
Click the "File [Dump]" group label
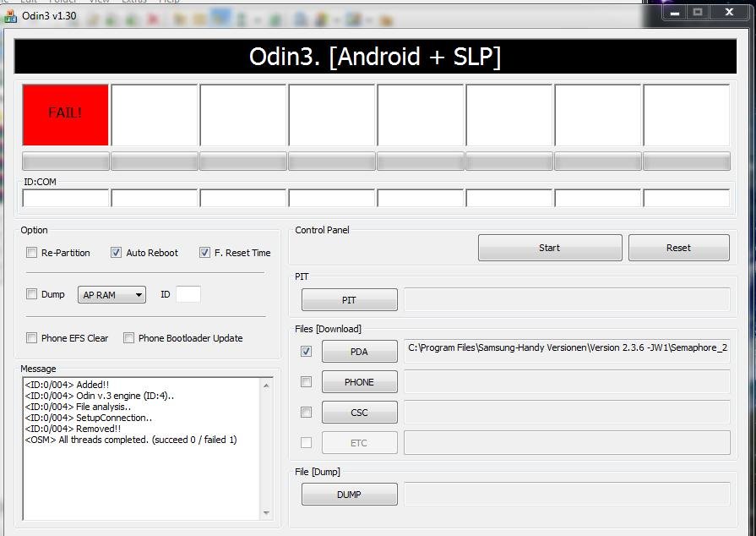(318, 472)
